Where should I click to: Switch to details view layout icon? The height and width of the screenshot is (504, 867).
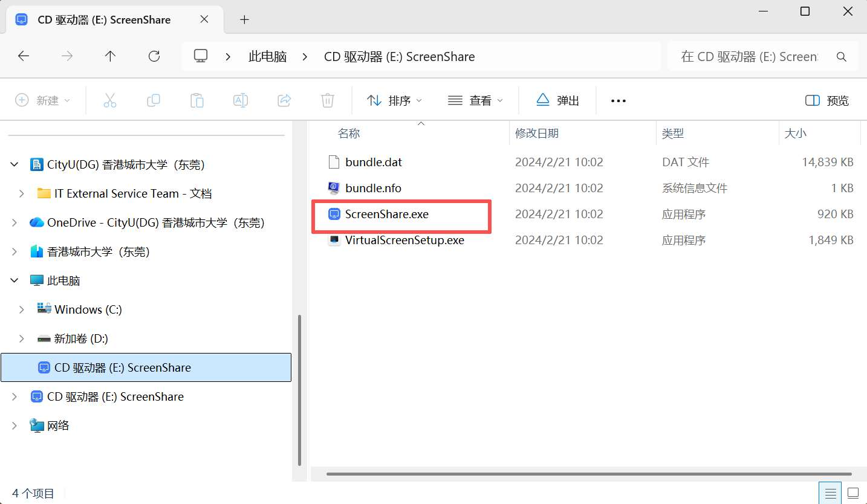pyautogui.click(x=831, y=492)
